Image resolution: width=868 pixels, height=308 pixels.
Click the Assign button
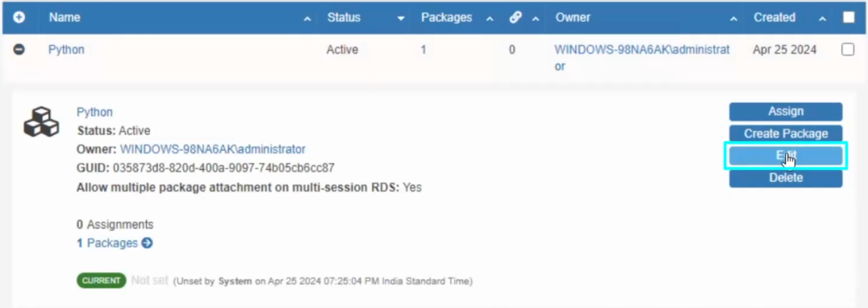coord(785,112)
